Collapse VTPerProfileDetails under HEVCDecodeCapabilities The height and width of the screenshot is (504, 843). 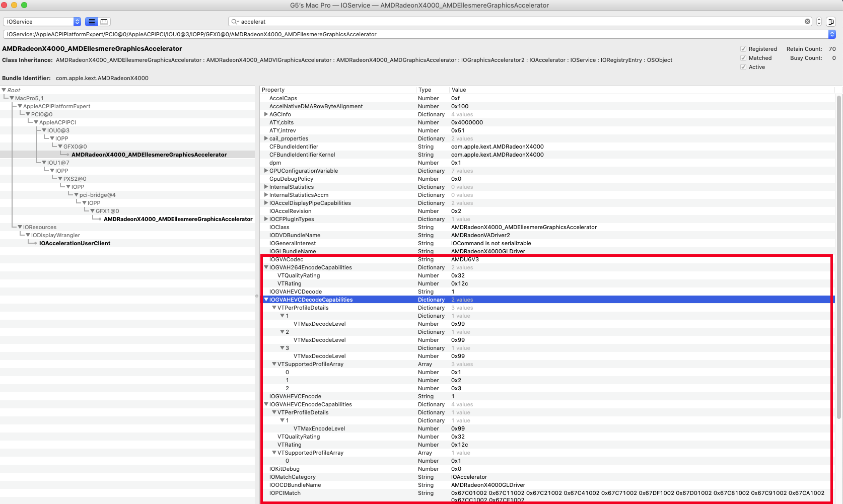click(274, 308)
